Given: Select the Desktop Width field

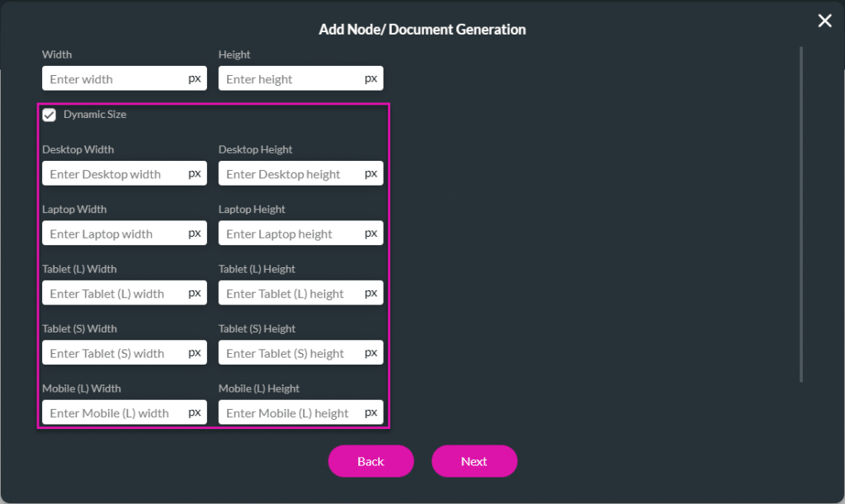Looking at the screenshot, I should pyautogui.click(x=114, y=174).
